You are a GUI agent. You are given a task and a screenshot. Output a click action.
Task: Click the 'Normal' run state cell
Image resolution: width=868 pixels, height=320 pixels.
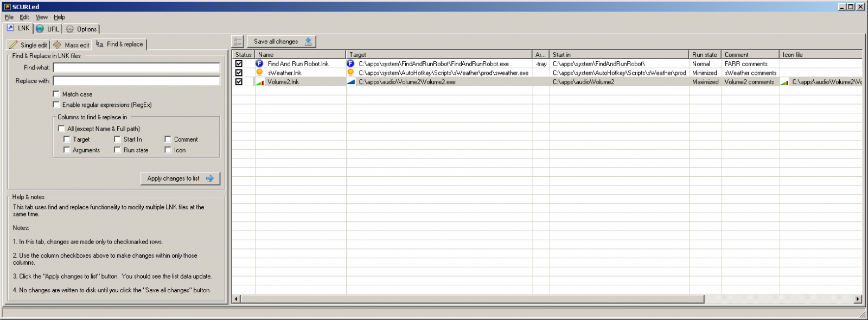pyautogui.click(x=705, y=64)
